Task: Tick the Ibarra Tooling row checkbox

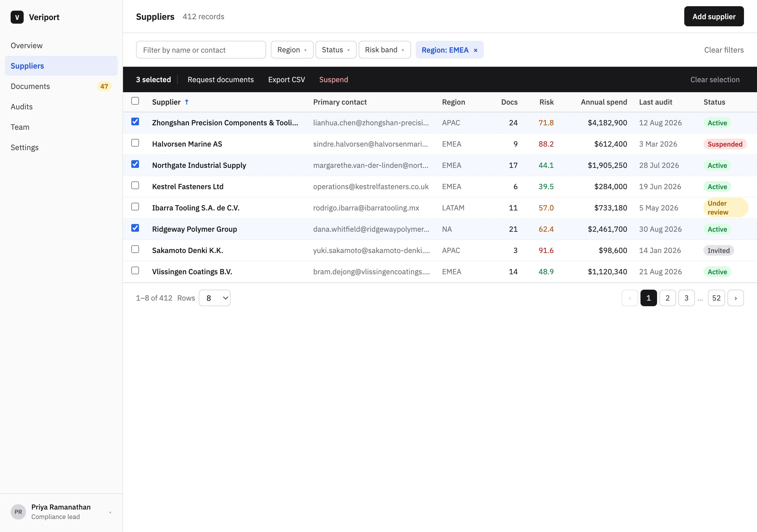Action: (x=135, y=207)
